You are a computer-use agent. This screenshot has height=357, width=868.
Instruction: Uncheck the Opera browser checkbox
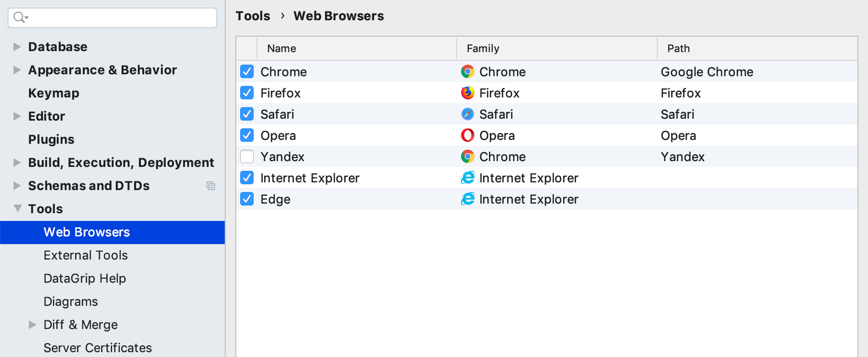tap(246, 135)
